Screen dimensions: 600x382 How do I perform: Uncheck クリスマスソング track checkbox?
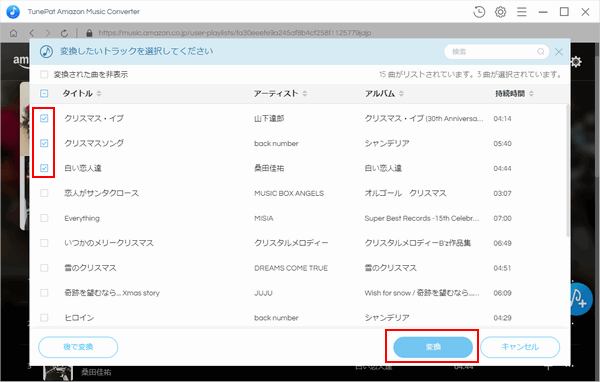tap(44, 143)
